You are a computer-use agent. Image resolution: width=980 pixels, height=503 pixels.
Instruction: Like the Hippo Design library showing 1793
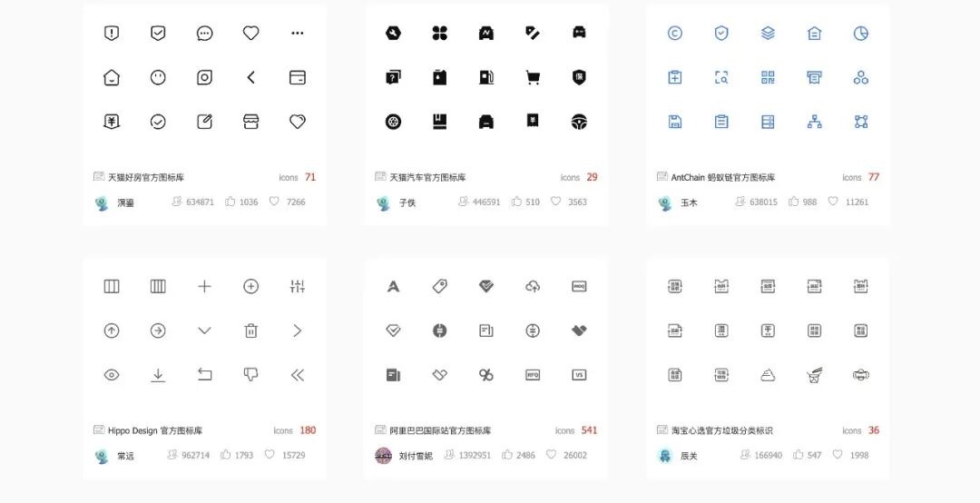226,455
